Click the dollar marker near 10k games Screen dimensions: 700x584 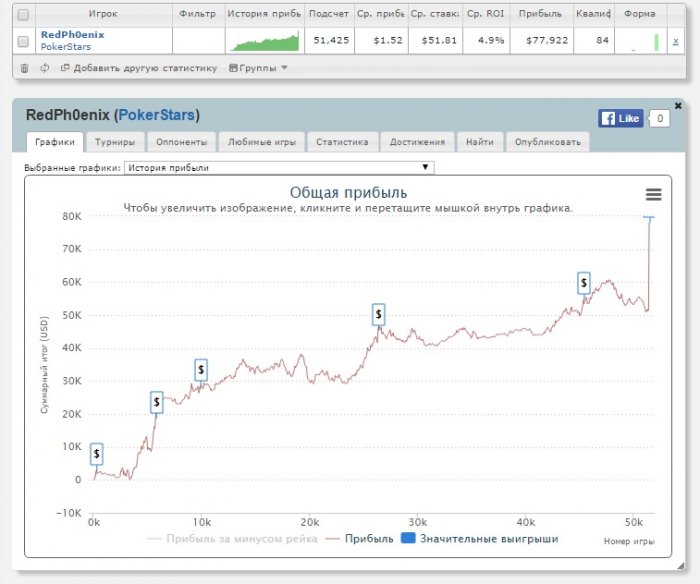pyautogui.click(x=201, y=370)
